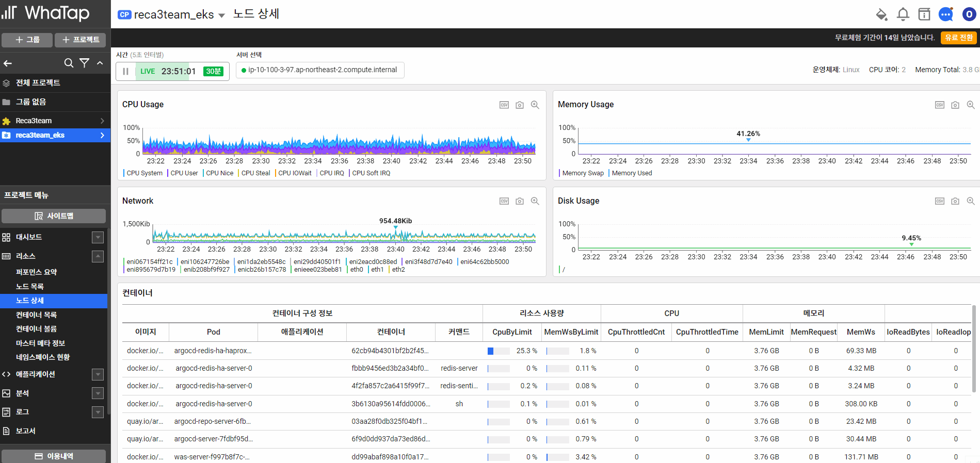Image resolution: width=980 pixels, height=463 pixels.
Task: Click the + 그룹 button
Action: pyautogui.click(x=27, y=40)
